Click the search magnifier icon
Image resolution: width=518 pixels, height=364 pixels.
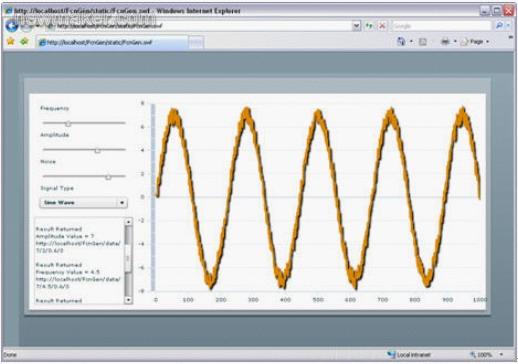pyautogui.click(x=499, y=26)
